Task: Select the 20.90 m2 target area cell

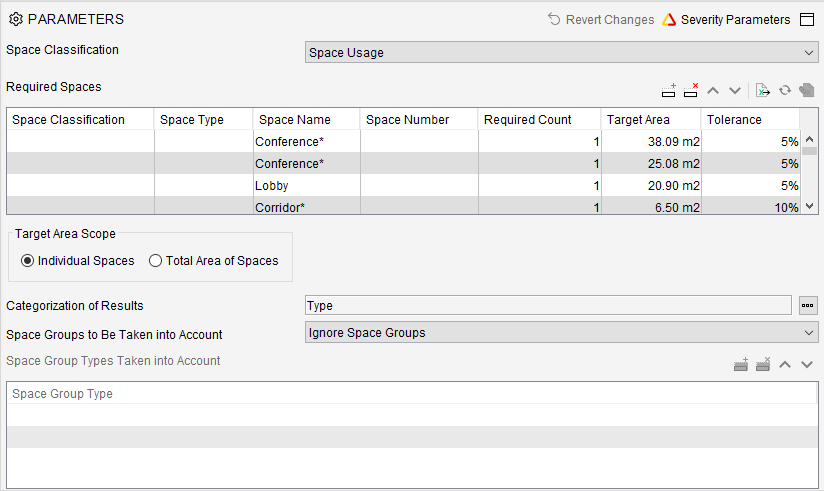Action: 651,186
